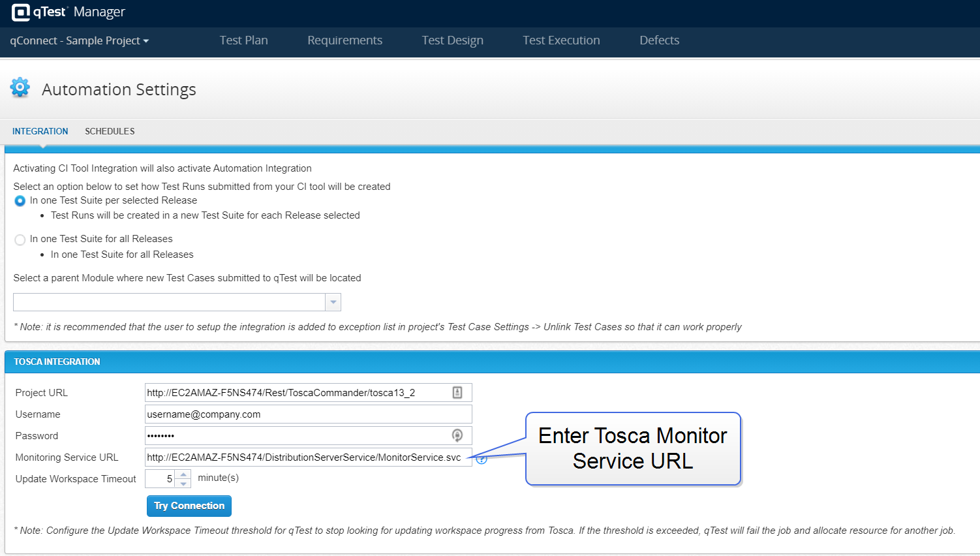The height and width of the screenshot is (556, 980).
Task: Go to Test Plan in navigation
Action: point(243,40)
